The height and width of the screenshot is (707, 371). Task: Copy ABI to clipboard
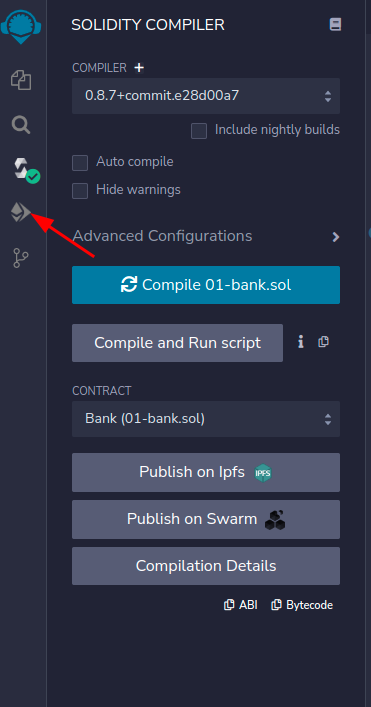click(241, 605)
